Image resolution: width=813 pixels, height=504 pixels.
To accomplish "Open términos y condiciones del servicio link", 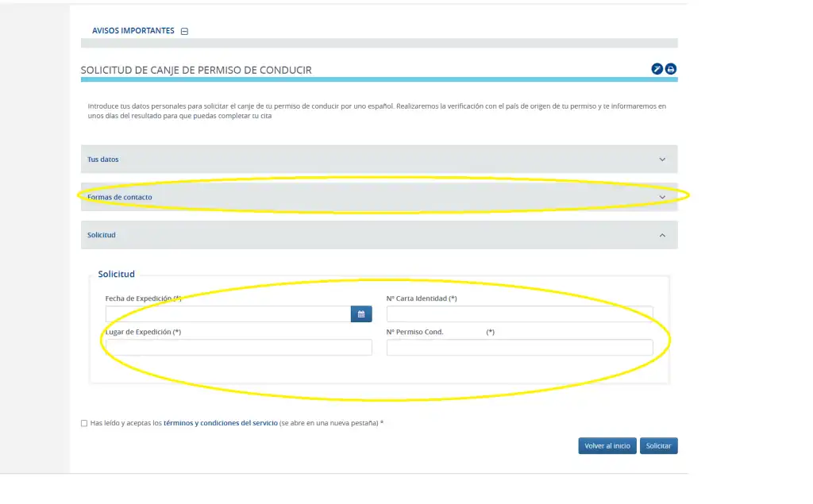I will click(x=221, y=423).
